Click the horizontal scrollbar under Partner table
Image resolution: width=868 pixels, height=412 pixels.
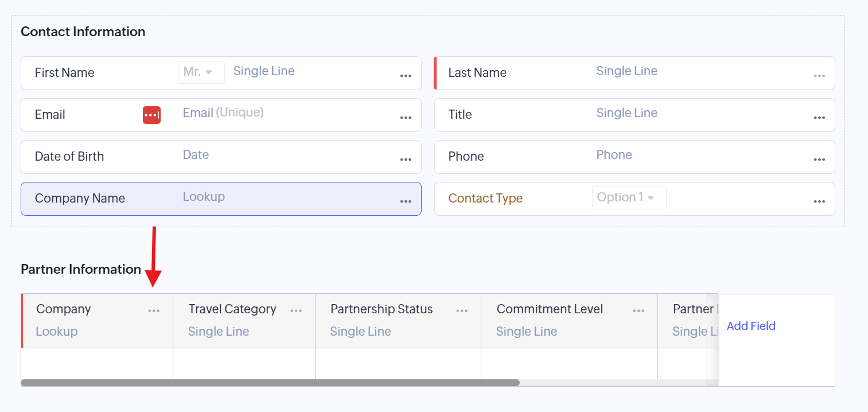(x=270, y=383)
